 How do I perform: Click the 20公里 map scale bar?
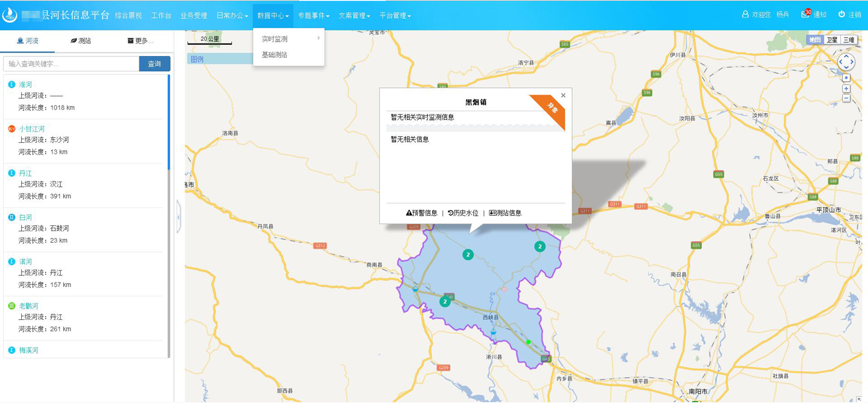point(209,37)
